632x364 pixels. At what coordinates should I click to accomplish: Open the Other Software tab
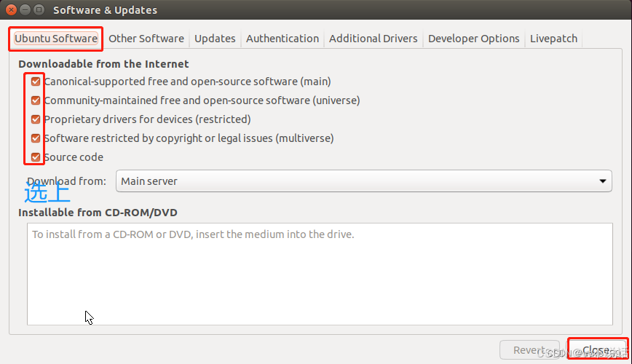point(146,39)
